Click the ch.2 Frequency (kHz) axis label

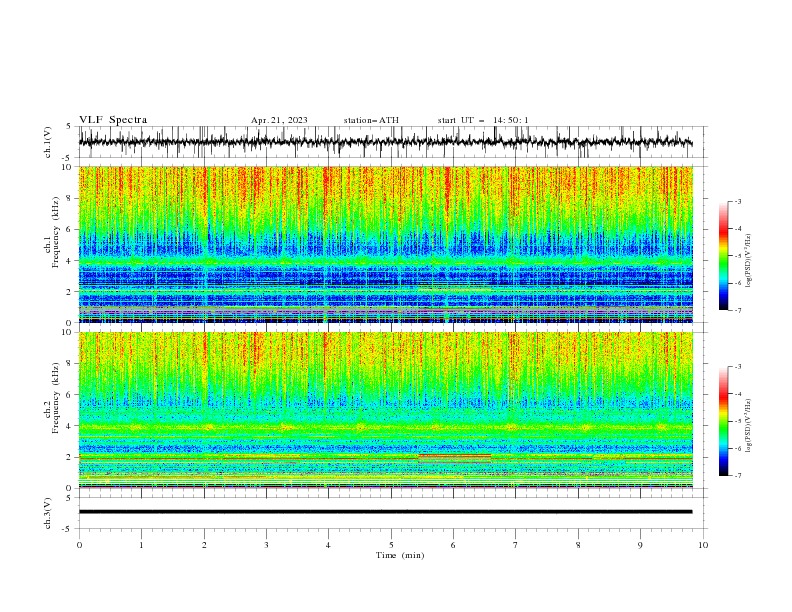52,398
